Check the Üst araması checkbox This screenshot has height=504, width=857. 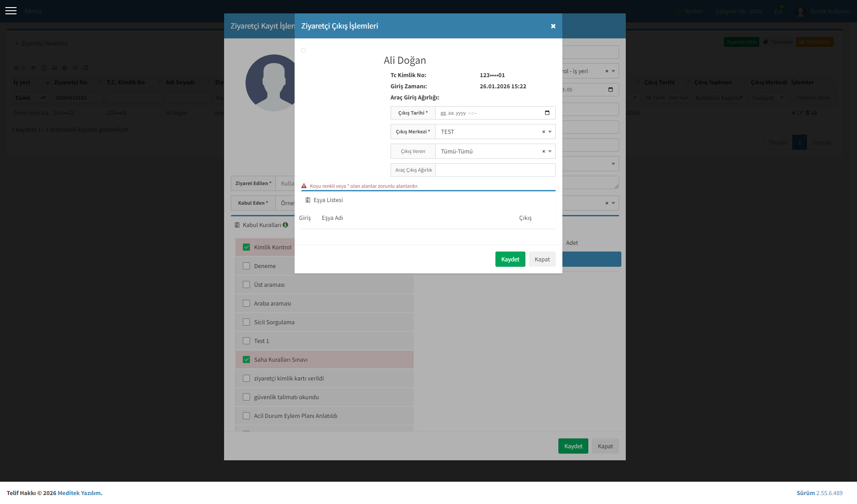coord(246,285)
